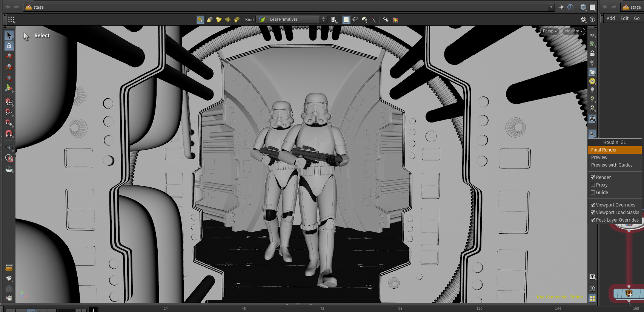
Task: Choose the laser selection style icon
Action: point(373,20)
